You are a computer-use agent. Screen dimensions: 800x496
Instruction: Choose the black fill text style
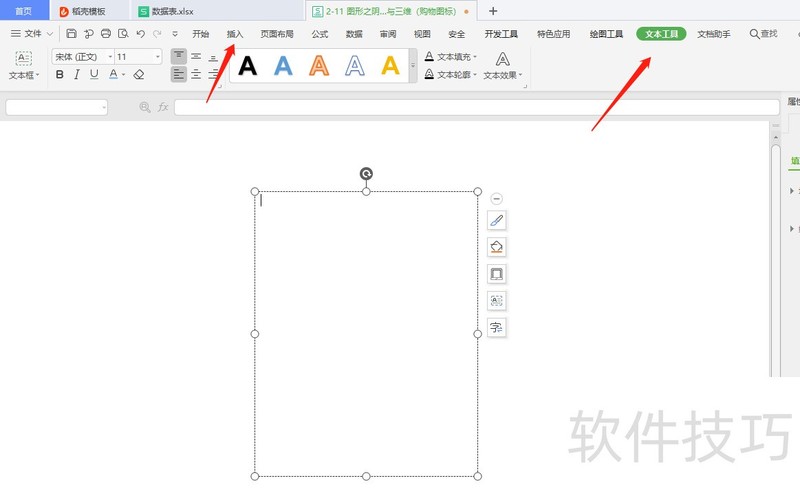pyautogui.click(x=247, y=66)
